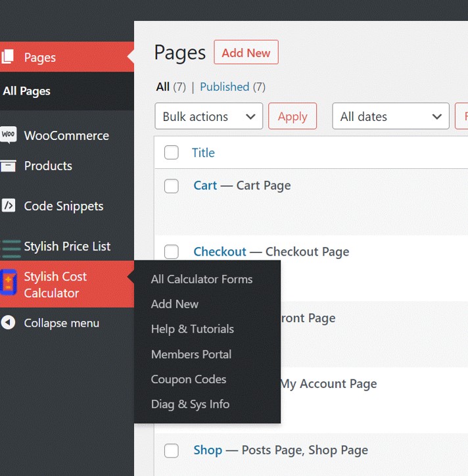This screenshot has width=468, height=476.
Task: Click the WooCommerce woo icon
Action: click(8, 135)
